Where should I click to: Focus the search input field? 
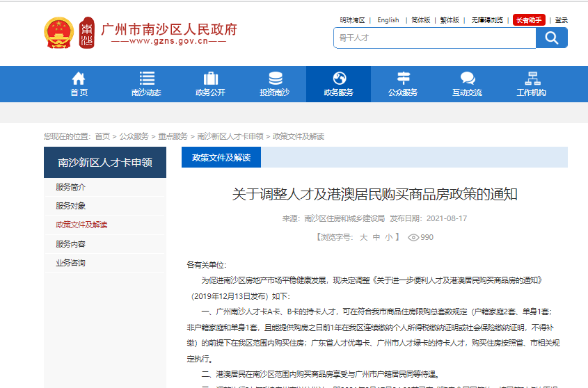[435, 38]
